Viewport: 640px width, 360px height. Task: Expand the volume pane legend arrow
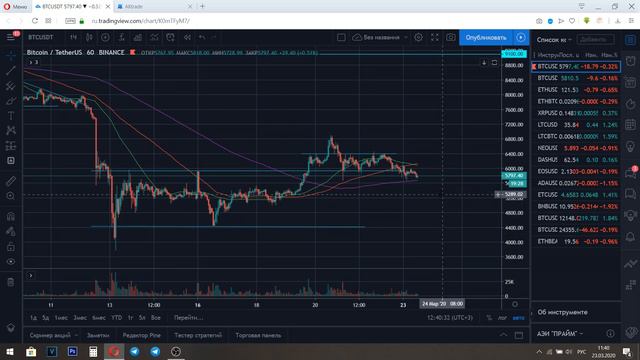click(30, 276)
